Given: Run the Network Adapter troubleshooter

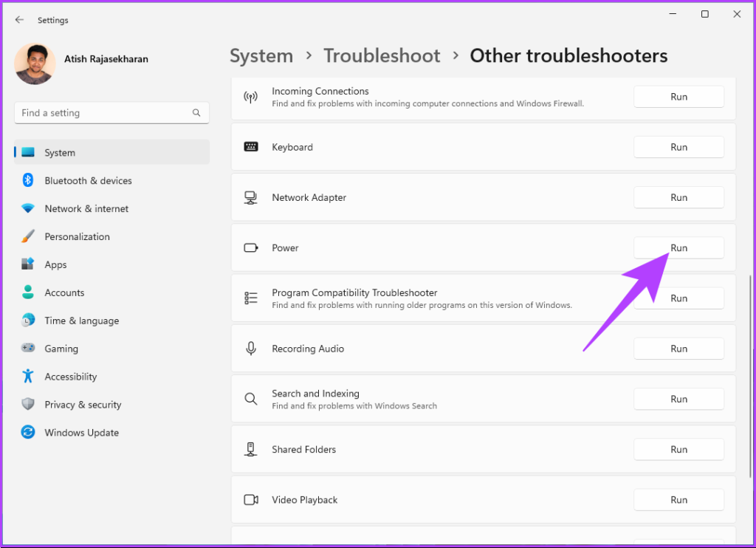Looking at the screenshot, I should pyautogui.click(x=678, y=198).
